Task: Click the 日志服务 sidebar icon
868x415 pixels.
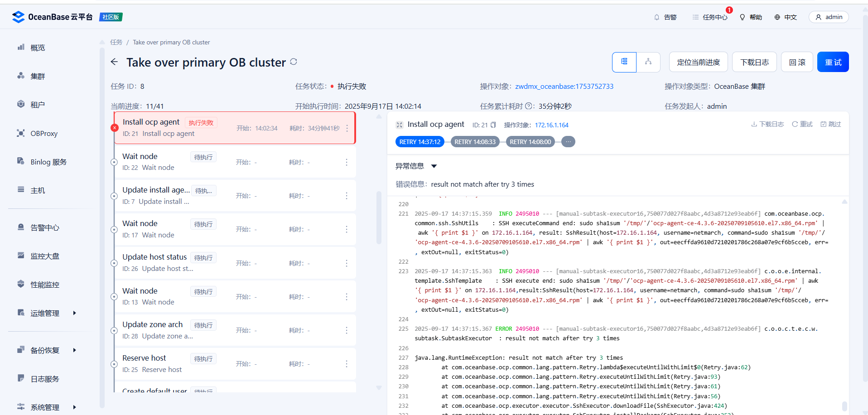Action: pos(21,378)
